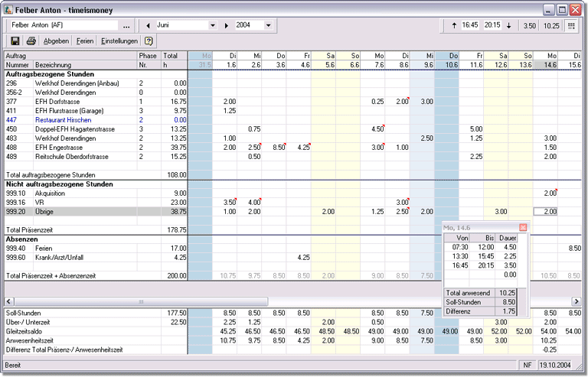588x377 pixels.
Task: Open the help question mark icon
Action: (149, 41)
